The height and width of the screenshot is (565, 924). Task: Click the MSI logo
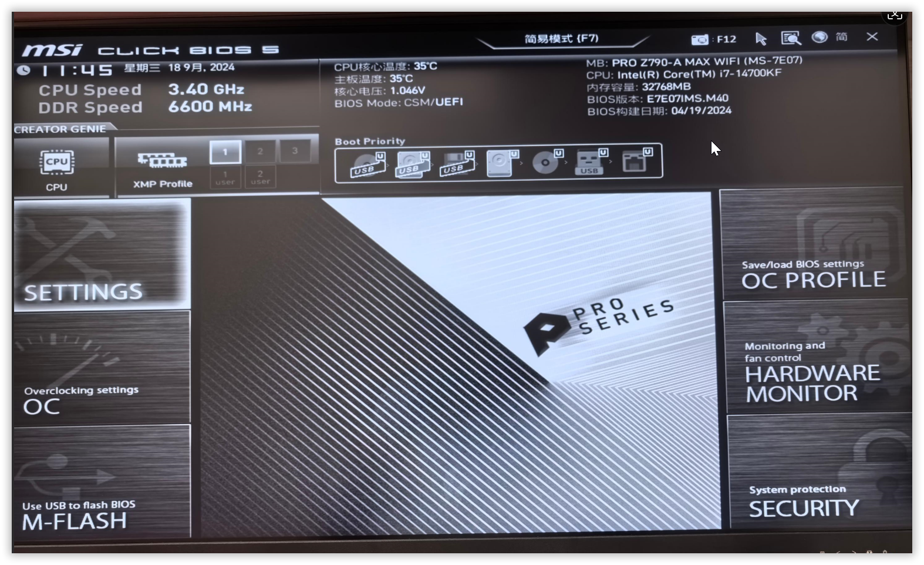52,50
